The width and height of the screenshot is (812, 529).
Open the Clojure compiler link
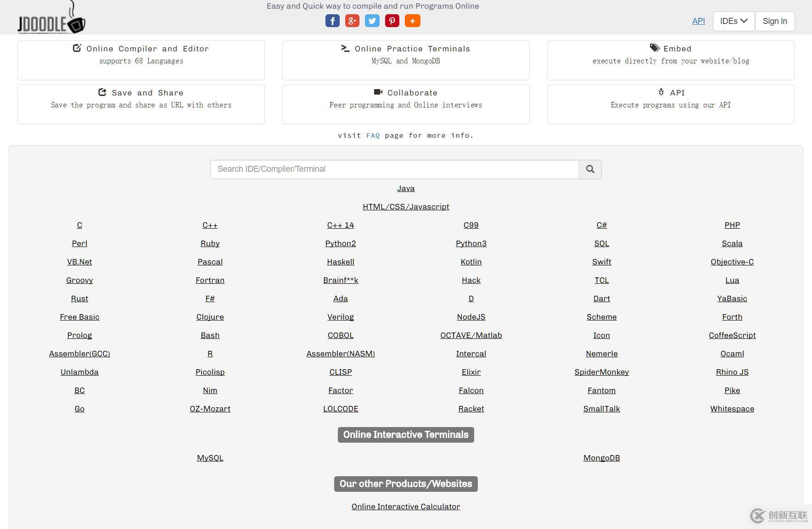tap(210, 317)
